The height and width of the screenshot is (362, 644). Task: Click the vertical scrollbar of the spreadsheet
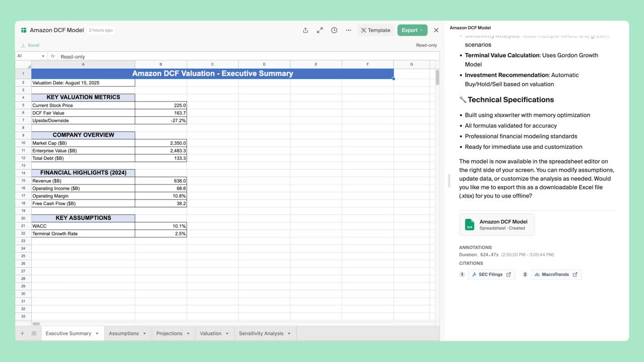(x=438, y=77)
